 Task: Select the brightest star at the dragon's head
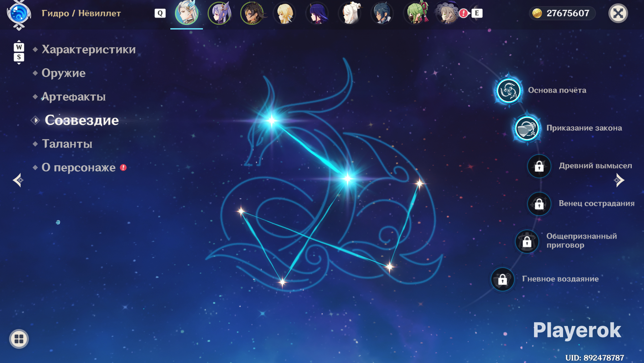(x=272, y=121)
